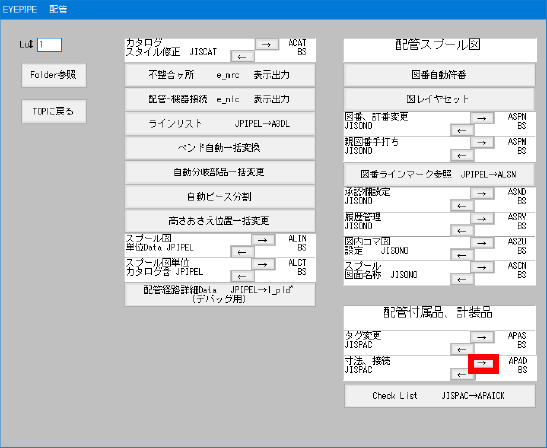This screenshot has height=448, width=547.
Task: Click the Check List JISPAC→APAICK button
Action: 440,396
